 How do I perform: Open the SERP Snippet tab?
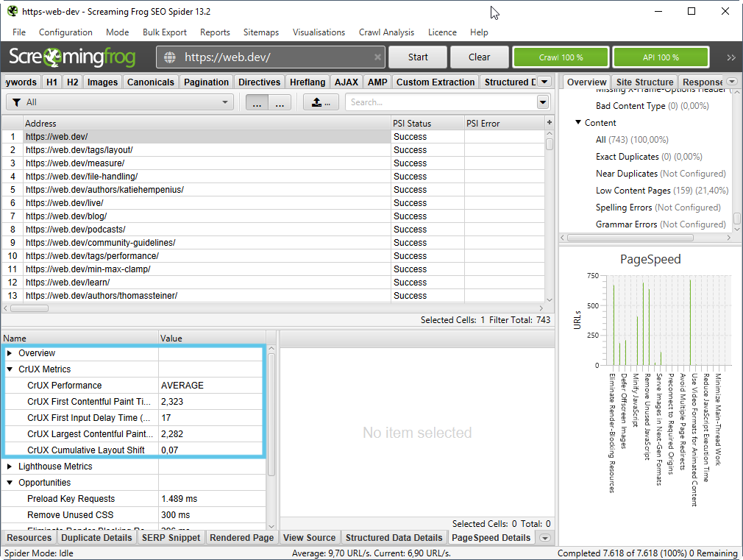(x=171, y=538)
